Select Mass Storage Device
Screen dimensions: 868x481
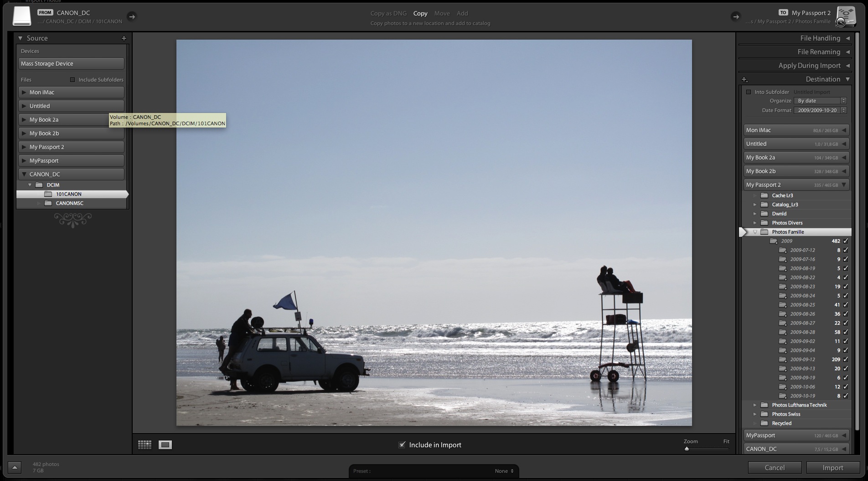[71, 64]
